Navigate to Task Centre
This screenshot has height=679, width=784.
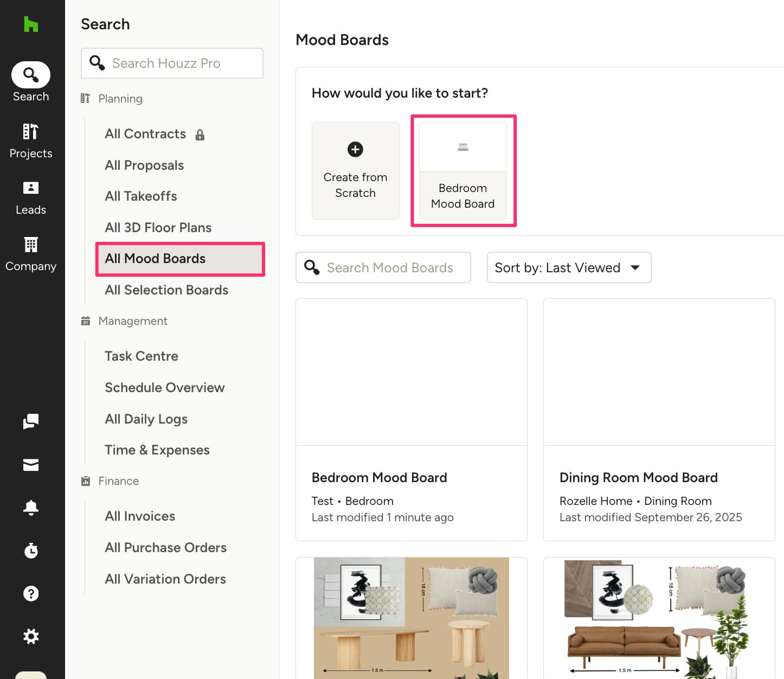(x=142, y=356)
